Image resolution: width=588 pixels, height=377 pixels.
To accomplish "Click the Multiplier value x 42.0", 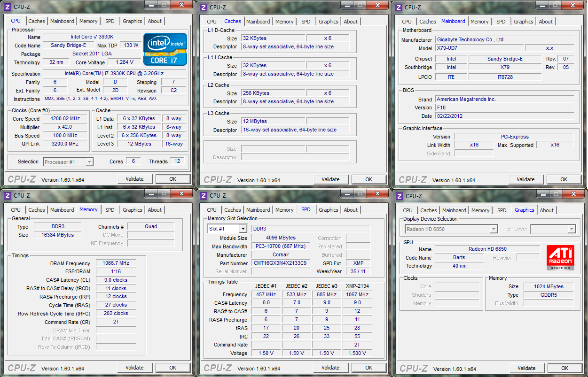I will pos(65,127).
